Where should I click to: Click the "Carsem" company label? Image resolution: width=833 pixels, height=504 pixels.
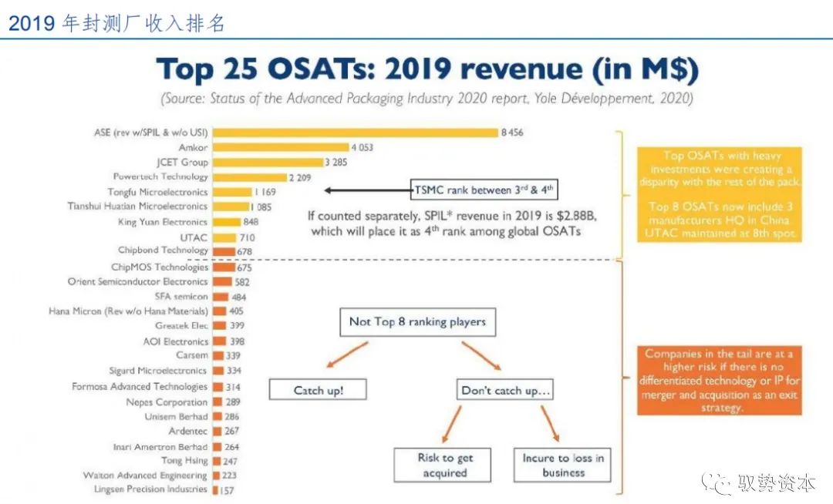(x=192, y=355)
